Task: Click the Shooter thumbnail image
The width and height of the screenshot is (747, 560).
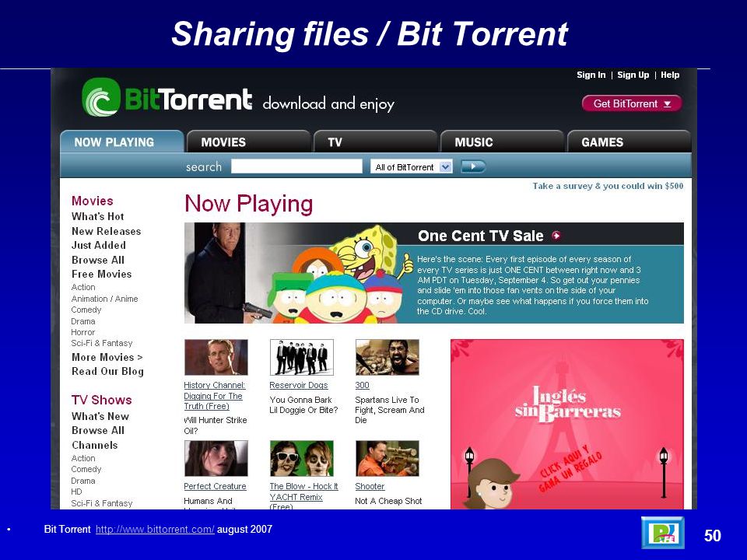Action: pyautogui.click(x=388, y=459)
